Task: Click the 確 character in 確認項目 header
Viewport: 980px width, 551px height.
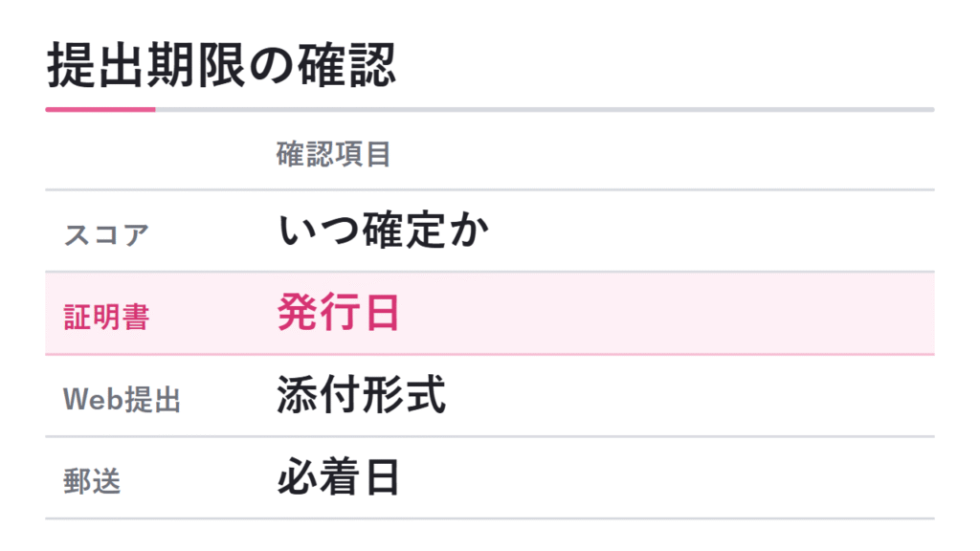Action: click(x=291, y=154)
